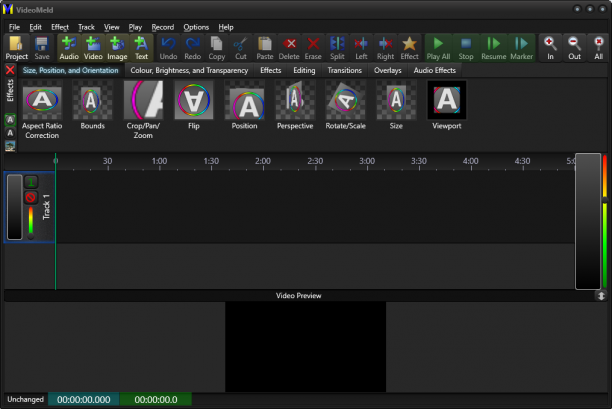
Task: Zoom All timeline icon
Action: tap(599, 48)
